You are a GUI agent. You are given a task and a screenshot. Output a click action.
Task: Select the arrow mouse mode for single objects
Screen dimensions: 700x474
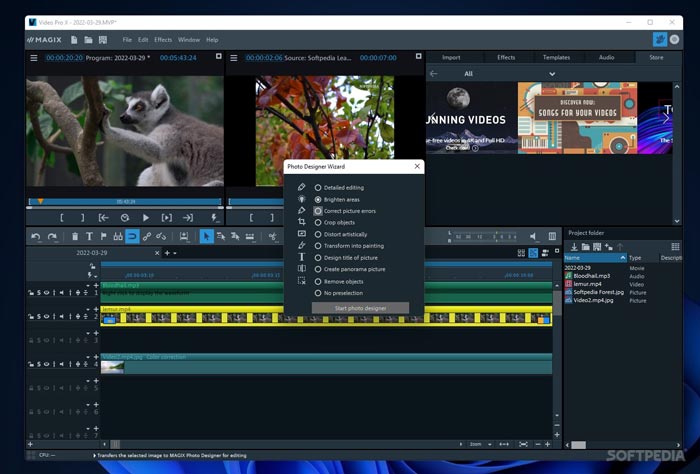coord(206,237)
